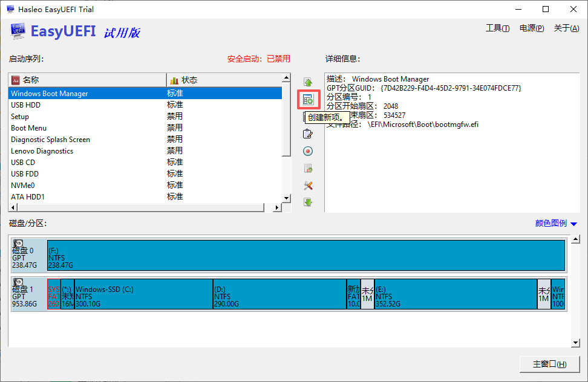Screen dimensions: 588x382
Task: Expand the 颜色图例 color legend
Action: click(556, 223)
